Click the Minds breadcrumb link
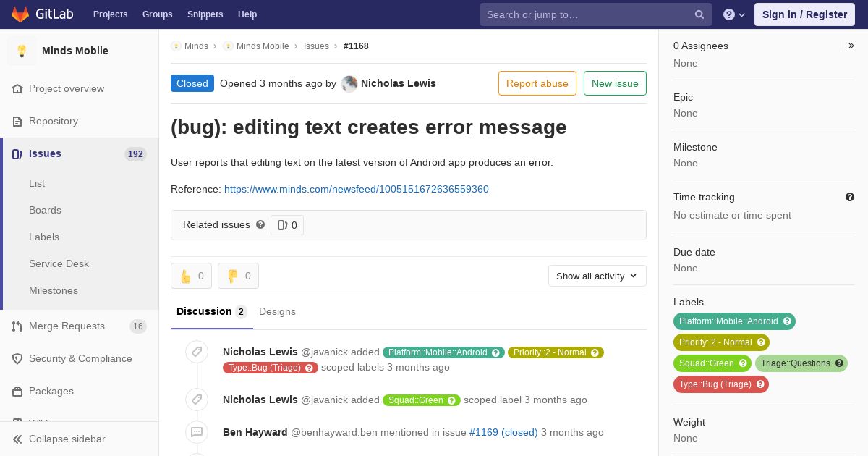The image size is (868, 456). (x=196, y=46)
